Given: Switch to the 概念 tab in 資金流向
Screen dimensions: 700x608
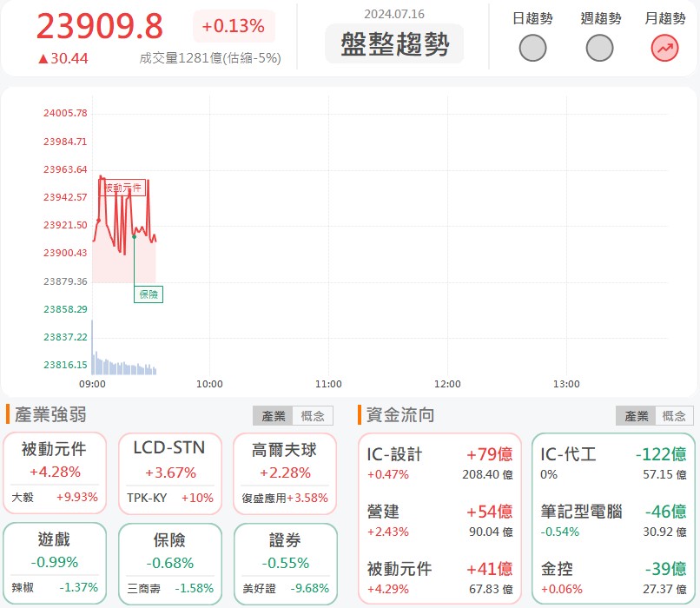Looking at the screenshot, I should click(673, 415).
